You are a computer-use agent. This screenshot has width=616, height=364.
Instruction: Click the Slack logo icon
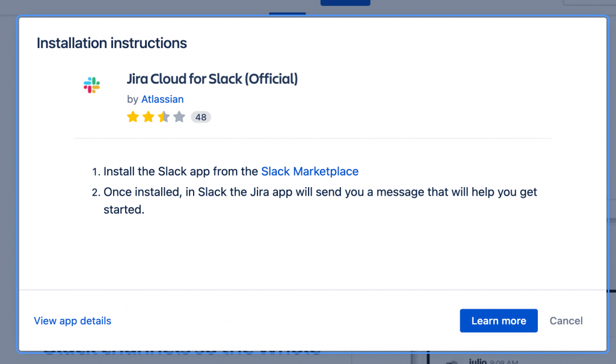pos(92,85)
